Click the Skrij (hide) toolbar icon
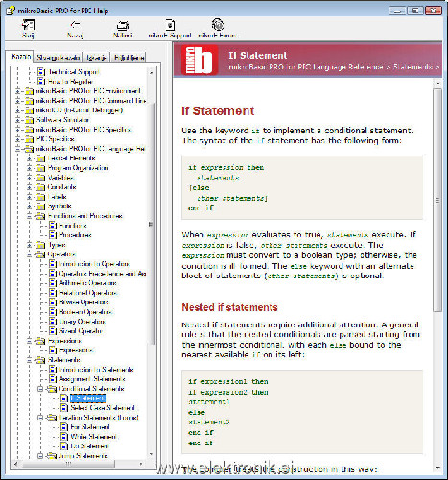The width and height of the screenshot is (448, 480). [x=28, y=25]
